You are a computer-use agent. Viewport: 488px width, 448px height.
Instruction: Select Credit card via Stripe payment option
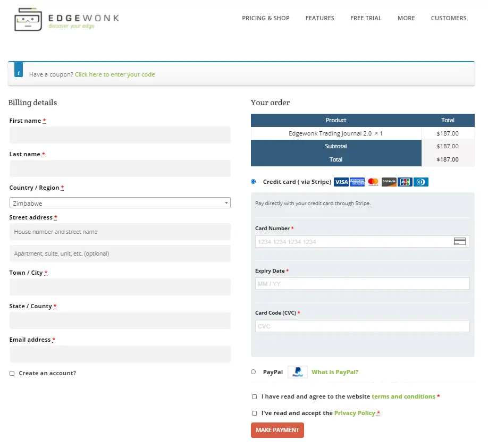(x=254, y=182)
